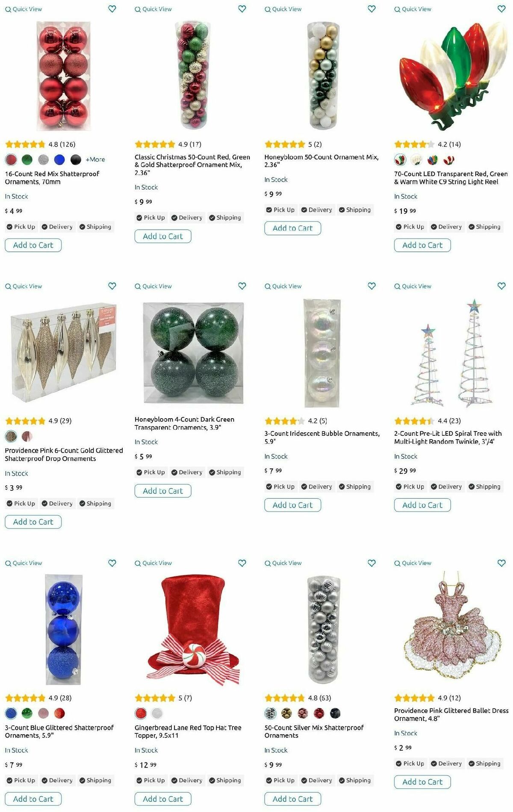Screen dimensions: 513x812
Task: Favorite the 16-Count Red Mix ornaments with heart
Action: click(x=112, y=9)
